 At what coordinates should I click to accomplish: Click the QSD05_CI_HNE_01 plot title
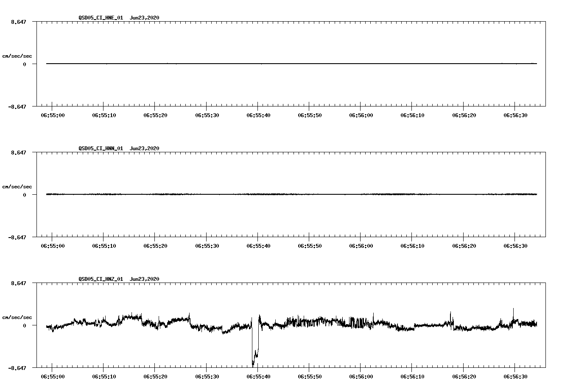(x=101, y=18)
